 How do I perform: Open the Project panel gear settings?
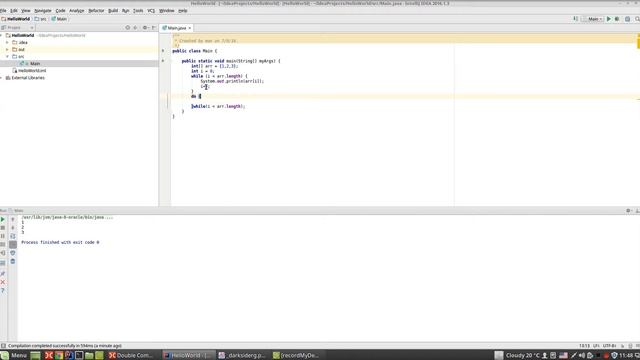click(145, 28)
